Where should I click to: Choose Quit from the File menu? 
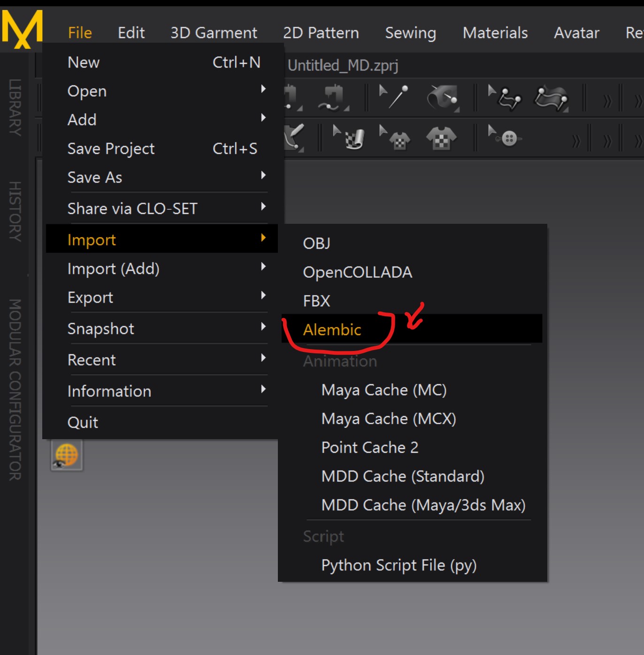click(x=162, y=422)
